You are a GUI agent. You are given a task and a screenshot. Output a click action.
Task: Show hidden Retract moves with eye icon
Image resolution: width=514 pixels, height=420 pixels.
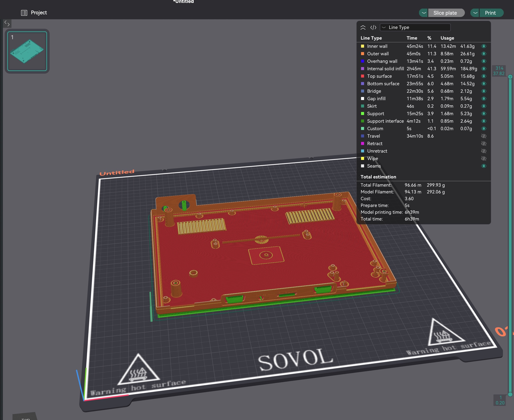point(483,144)
